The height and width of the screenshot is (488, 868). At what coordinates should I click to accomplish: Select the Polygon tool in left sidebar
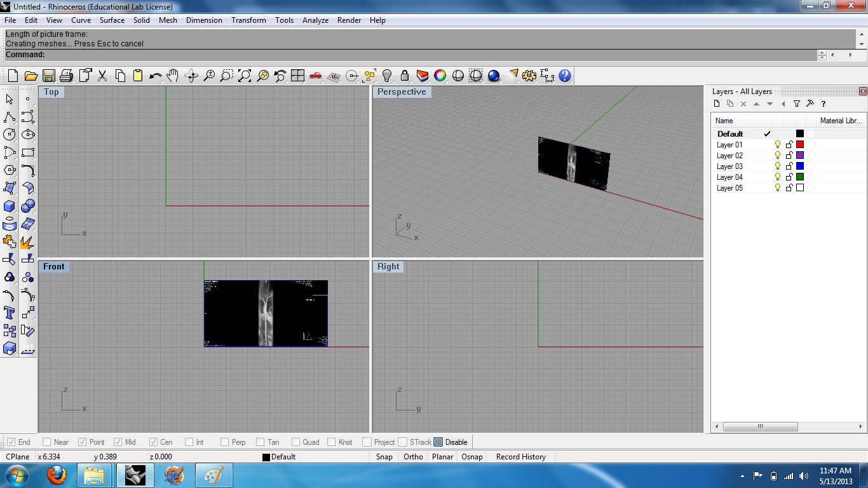[10, 170]
